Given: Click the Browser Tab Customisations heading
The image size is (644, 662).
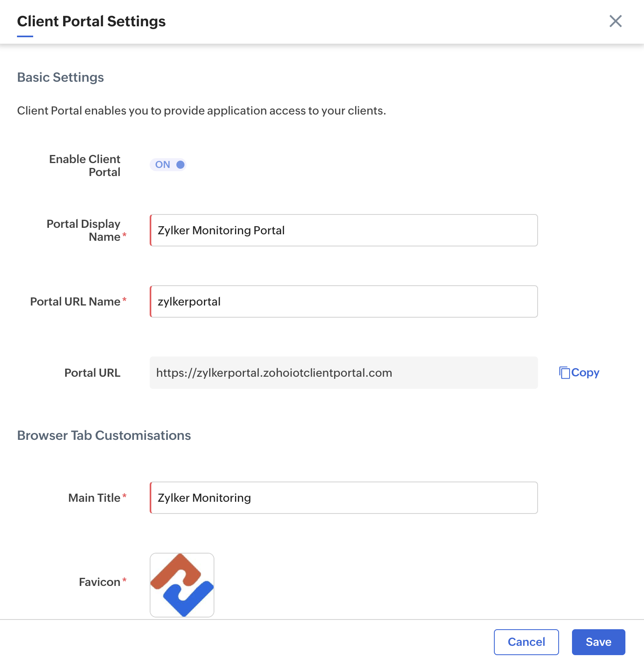Looking at the screenshot, I should tap(104, 435).
